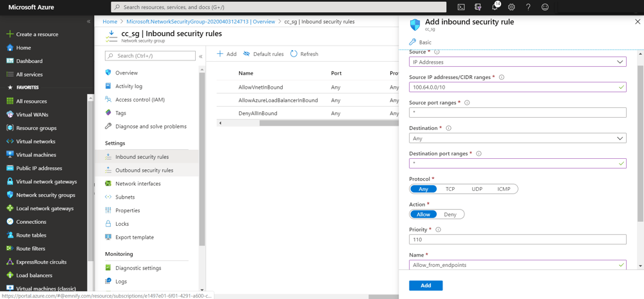Collapse the left portal menu

point(88,21)
